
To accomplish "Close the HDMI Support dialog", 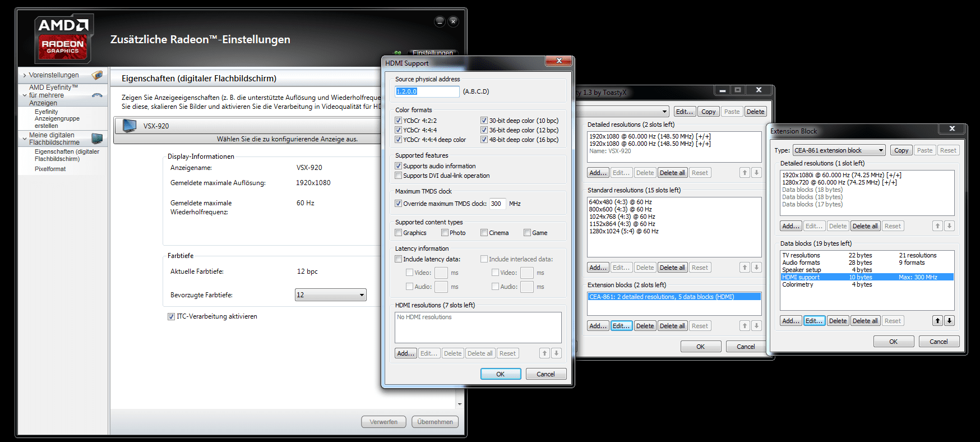I will [559, 61].
